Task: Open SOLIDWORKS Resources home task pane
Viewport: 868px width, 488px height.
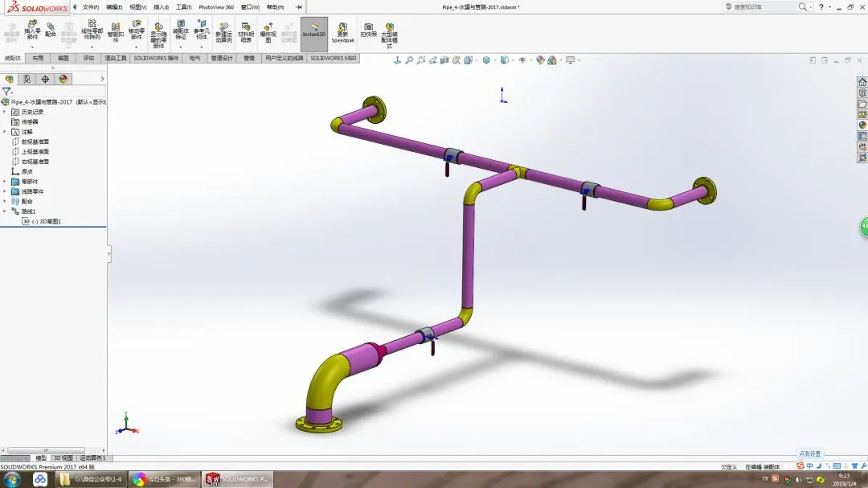Action: point(862,82)
